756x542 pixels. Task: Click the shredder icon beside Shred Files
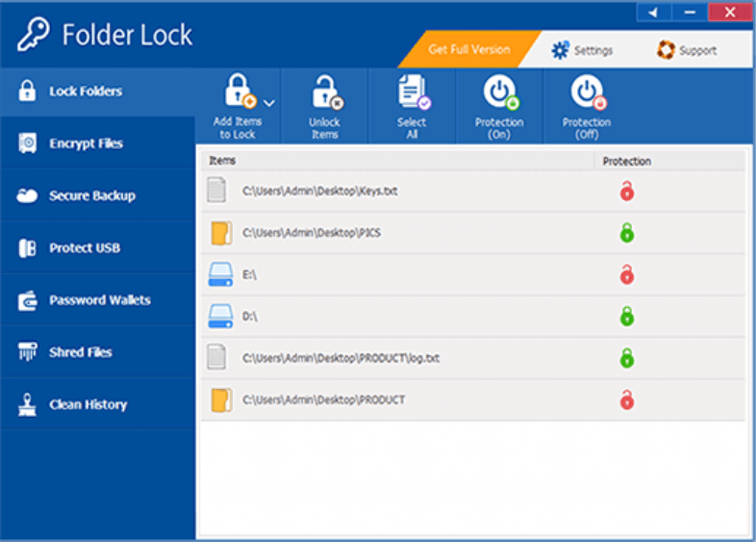tap(28, 351)
